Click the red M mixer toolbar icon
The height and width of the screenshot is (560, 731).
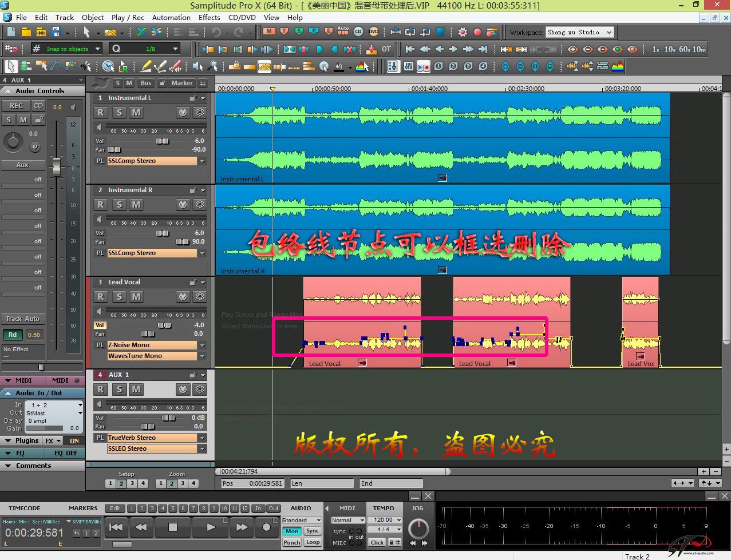point(269,32)
